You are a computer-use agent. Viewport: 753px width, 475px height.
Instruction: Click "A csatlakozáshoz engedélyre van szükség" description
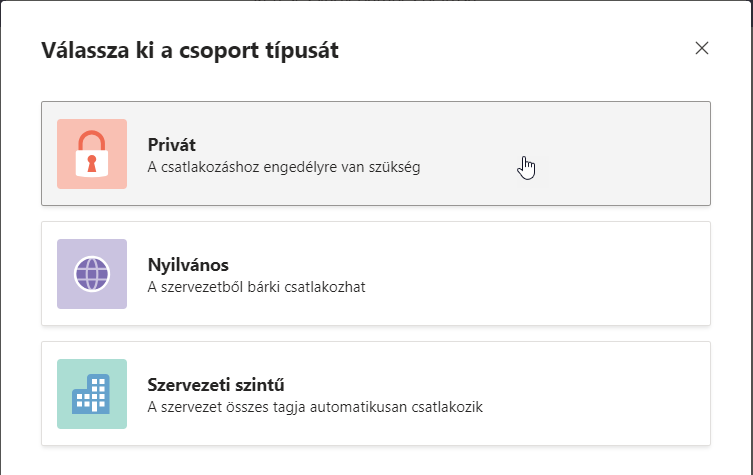click(284, 167)
